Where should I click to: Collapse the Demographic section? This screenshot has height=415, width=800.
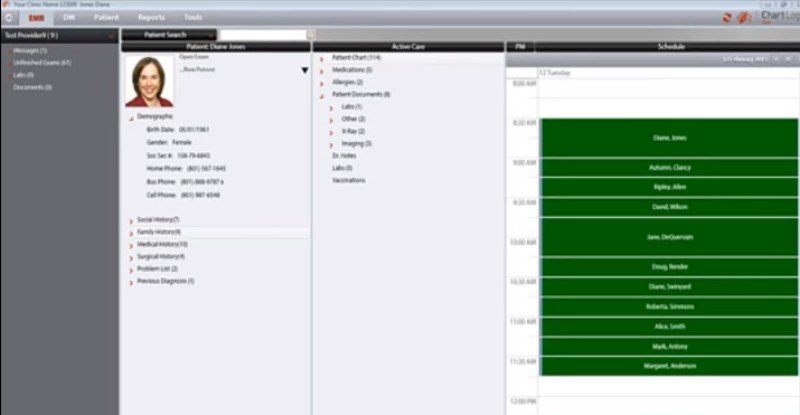pos(131,118)
